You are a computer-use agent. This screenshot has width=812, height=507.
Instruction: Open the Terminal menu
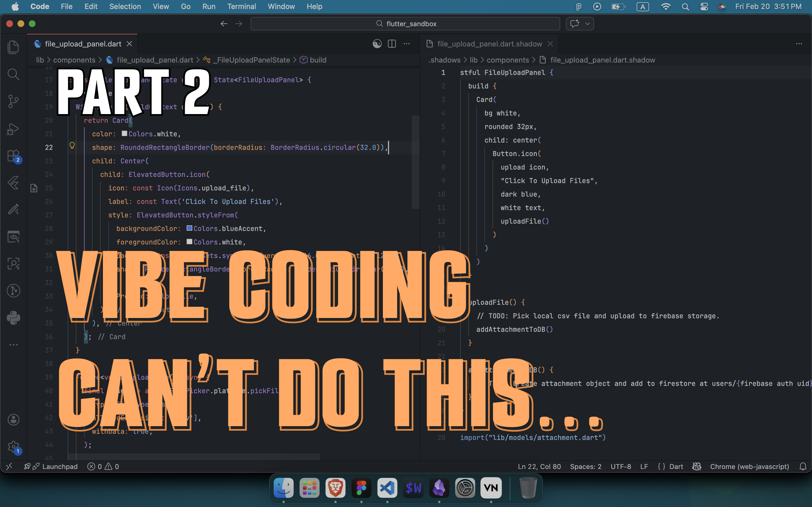pyautogui.click(x=241, y=6)
